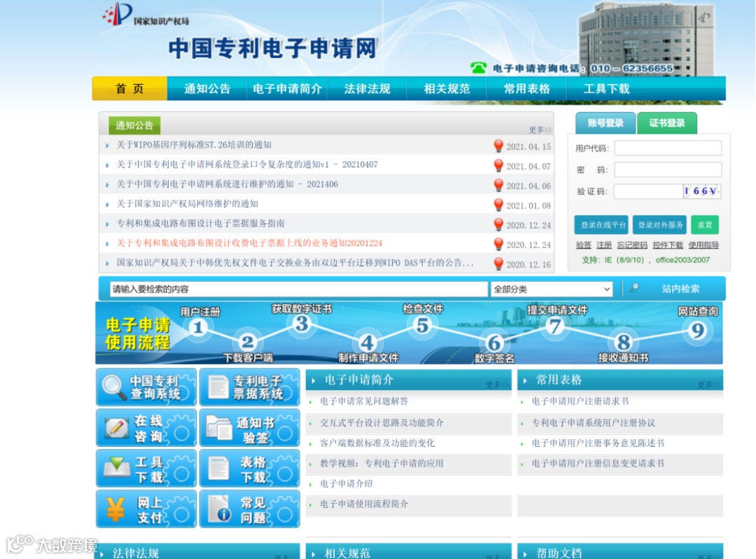756x559 pixels.
Task: Open the 通知公告 navigation item
Action: pos(207,89)
